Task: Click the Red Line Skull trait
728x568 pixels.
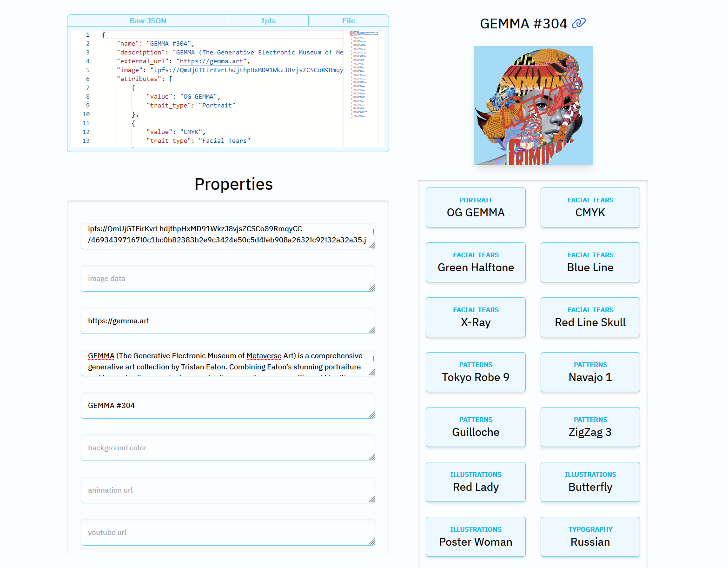Action: tap(590, 317)
